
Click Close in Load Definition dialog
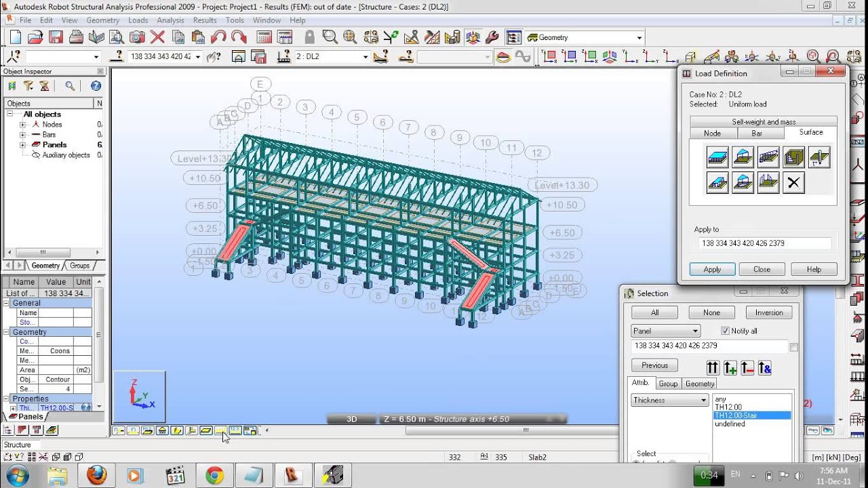762,269
